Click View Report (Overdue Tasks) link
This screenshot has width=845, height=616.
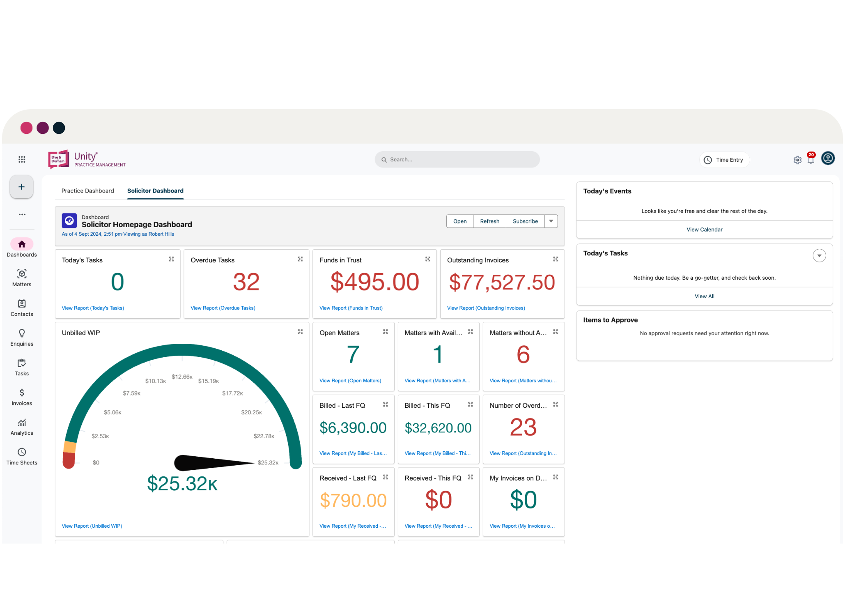(x=223, y=308)
